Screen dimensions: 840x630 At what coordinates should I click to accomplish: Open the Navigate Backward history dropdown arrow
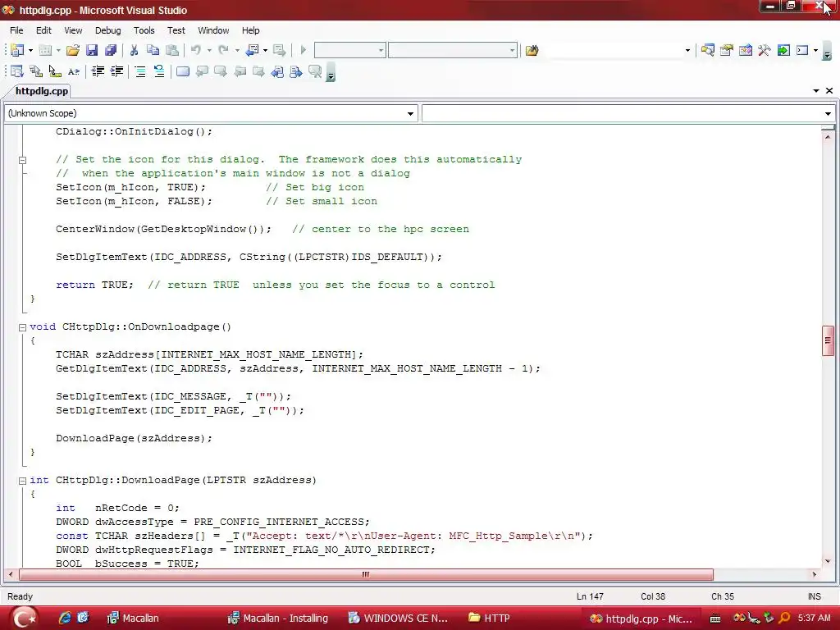point(265,50)
